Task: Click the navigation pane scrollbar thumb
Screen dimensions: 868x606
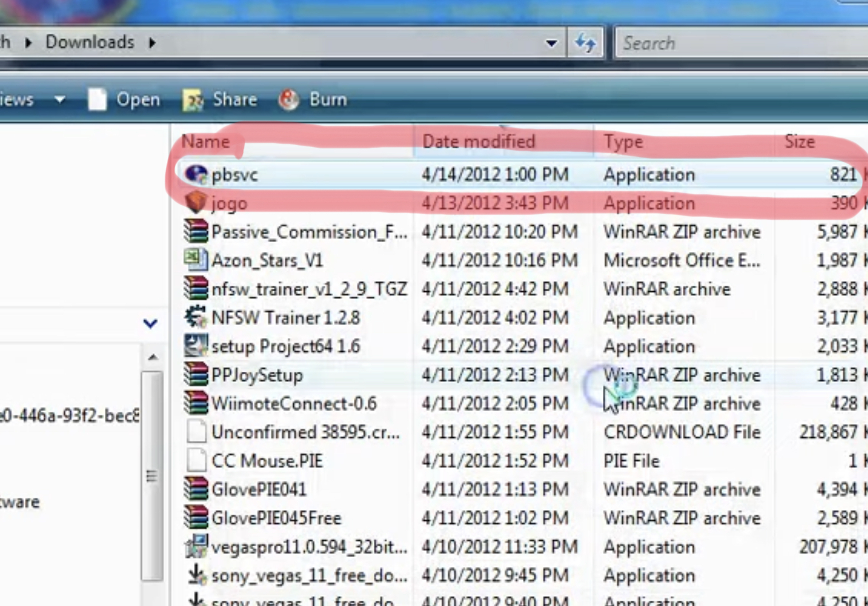Action: (152, 475)
